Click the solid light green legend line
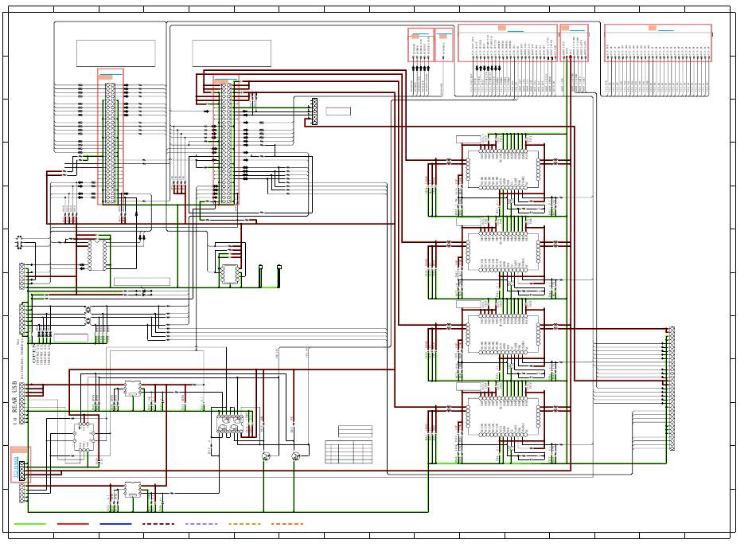Viewport: 756px width, 559px height. 30,525
